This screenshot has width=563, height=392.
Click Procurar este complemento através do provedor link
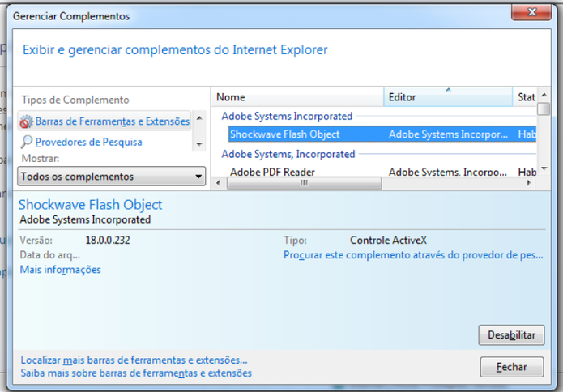(413, 255)
